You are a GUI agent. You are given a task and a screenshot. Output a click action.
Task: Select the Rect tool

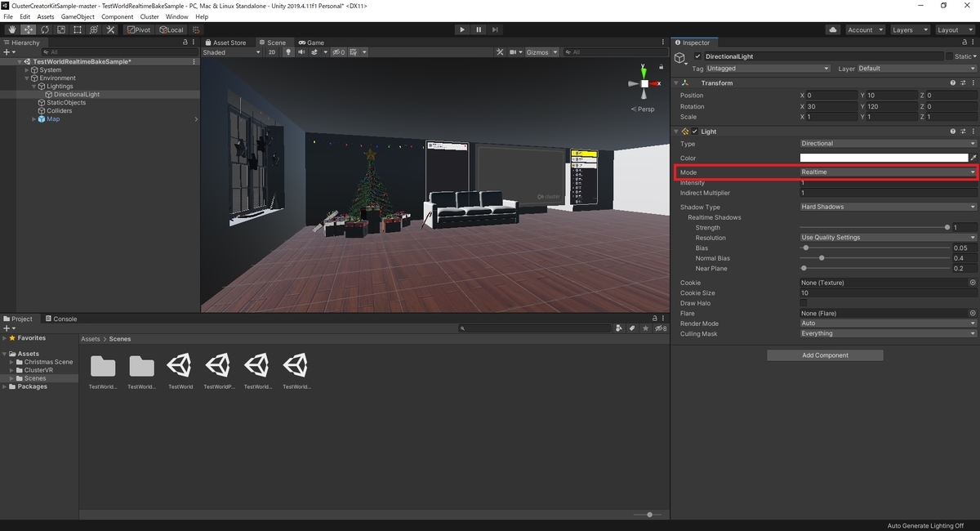tap(77, 29)
